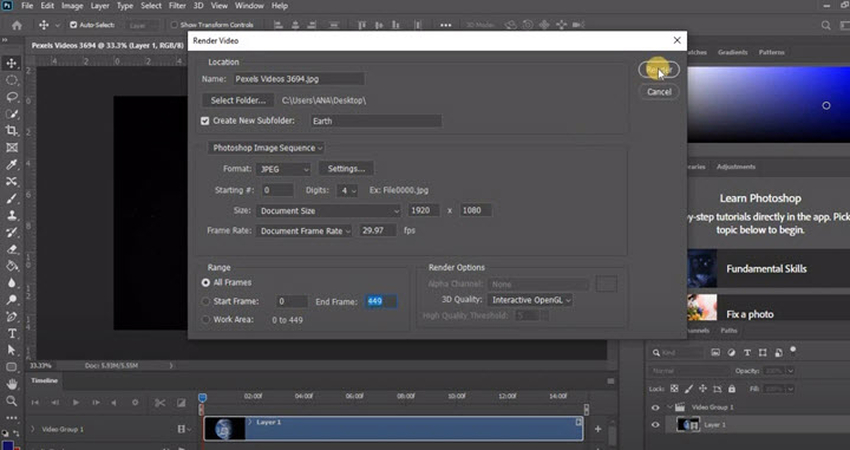Viewport: 850px width, 450px height.
Task: Select the All Frames radio option
Action: click(205, 282)
